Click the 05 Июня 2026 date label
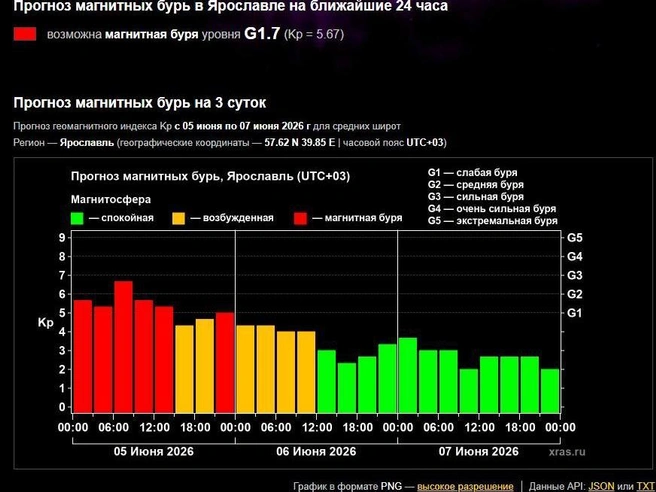 154,452
